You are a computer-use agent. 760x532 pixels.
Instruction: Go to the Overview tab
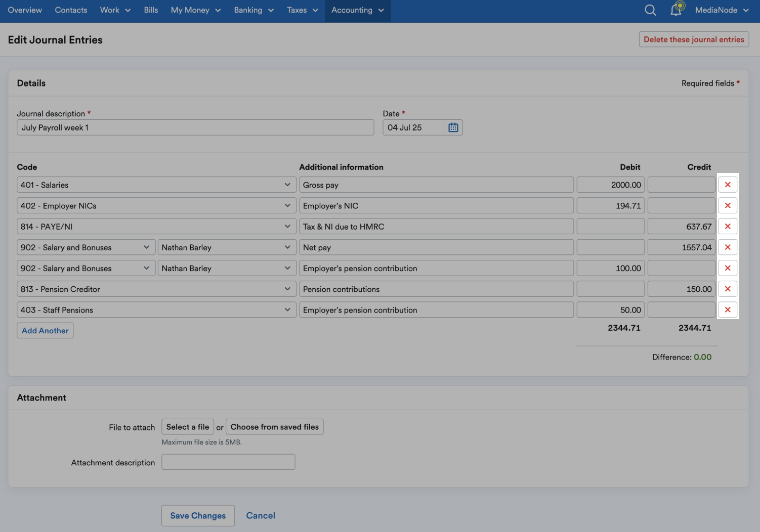pyautogui.click(x=25, y=10)
